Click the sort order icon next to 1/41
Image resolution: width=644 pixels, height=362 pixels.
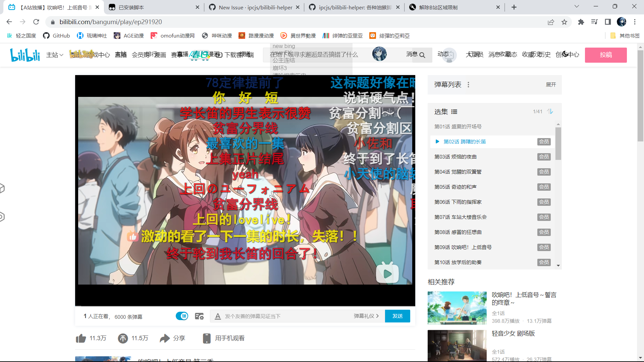coord(550,112)
